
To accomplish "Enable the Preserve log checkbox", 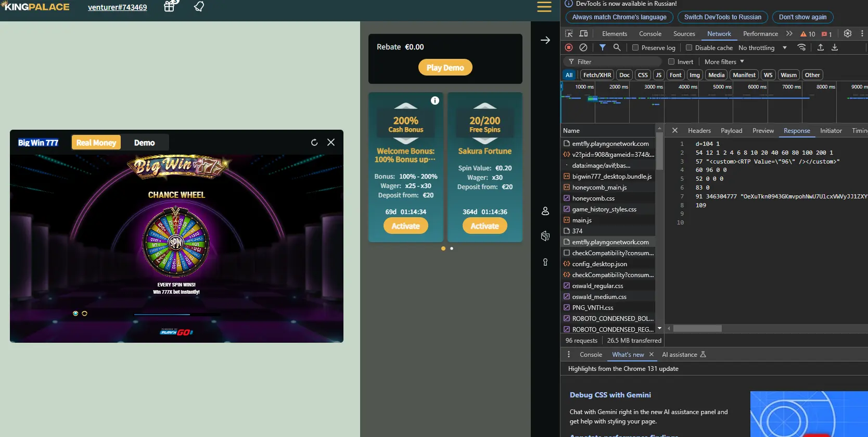I will click(x=635, y=47).
